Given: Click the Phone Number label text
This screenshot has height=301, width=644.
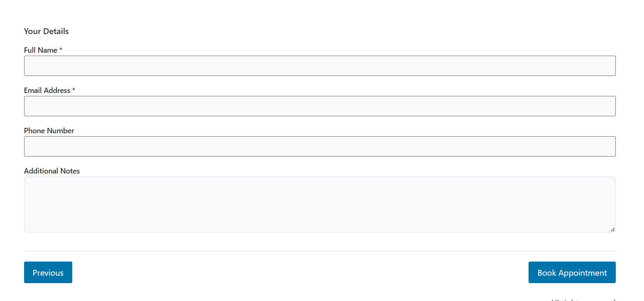Looking at the screenshot, I should [49, 130].
